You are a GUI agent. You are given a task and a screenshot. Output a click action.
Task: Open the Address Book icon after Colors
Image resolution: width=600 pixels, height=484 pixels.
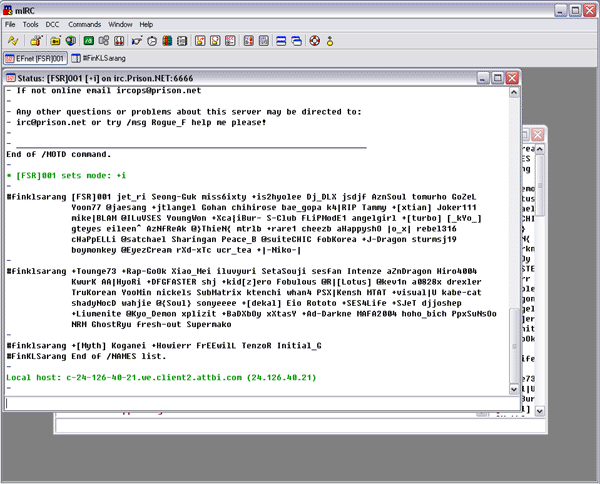click(182, 41)
